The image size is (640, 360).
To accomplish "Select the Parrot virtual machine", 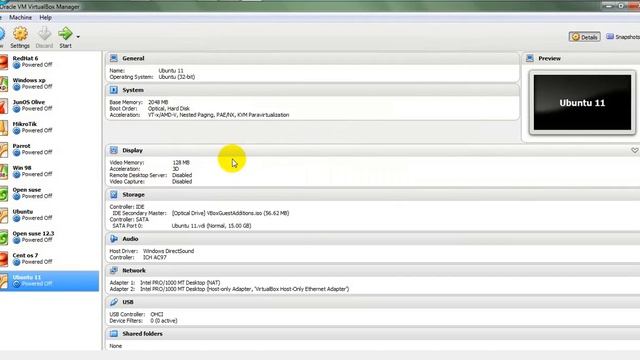I will pyautogui.click(x=49, y=149).
